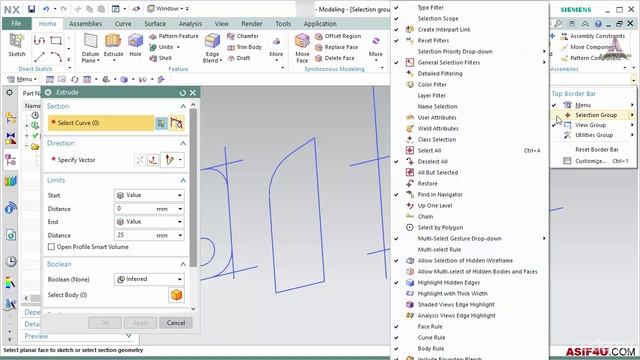Collapse the Limits group
640x360 pixels.
183,180
